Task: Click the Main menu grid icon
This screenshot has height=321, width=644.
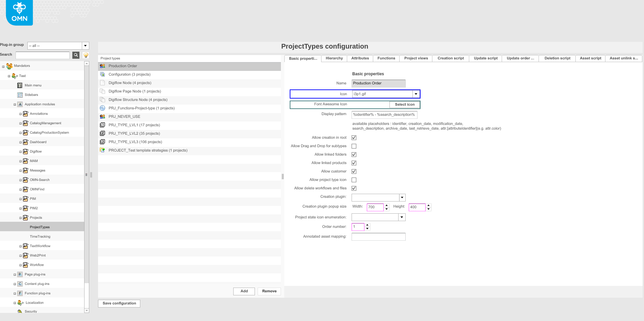Action: click(20, 85)
